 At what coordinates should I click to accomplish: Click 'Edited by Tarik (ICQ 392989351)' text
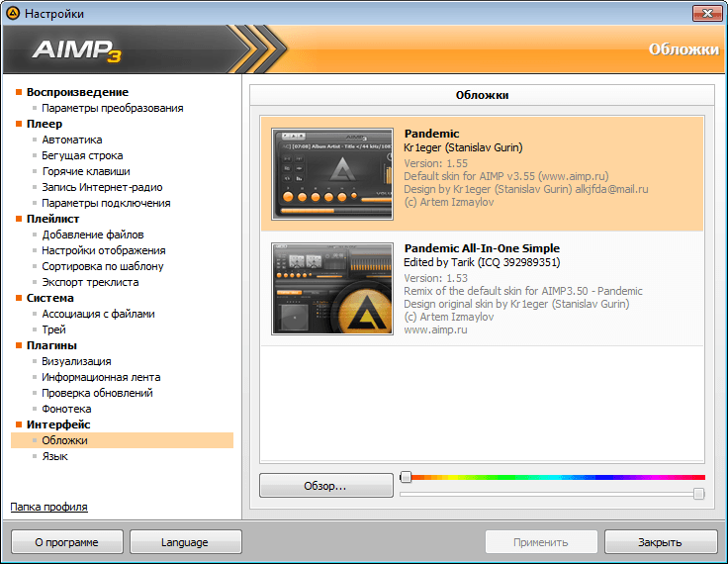(482, 262)
